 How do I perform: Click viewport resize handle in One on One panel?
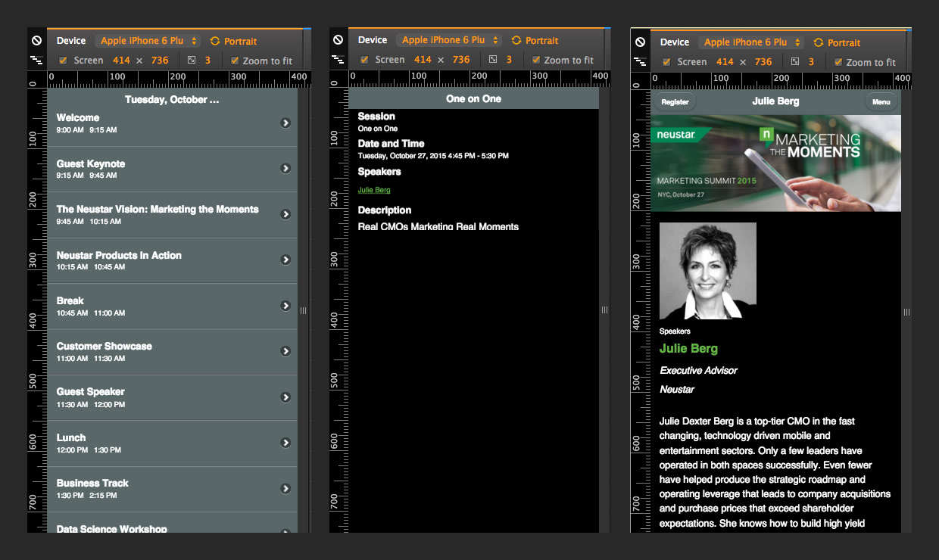(x=604, y=310)
